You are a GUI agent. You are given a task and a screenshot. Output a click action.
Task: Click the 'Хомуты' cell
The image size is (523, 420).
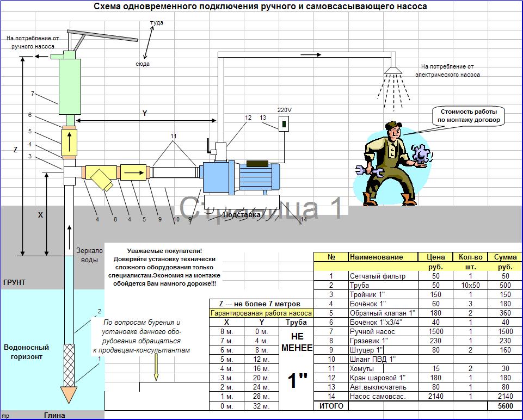tap(383, 369)
